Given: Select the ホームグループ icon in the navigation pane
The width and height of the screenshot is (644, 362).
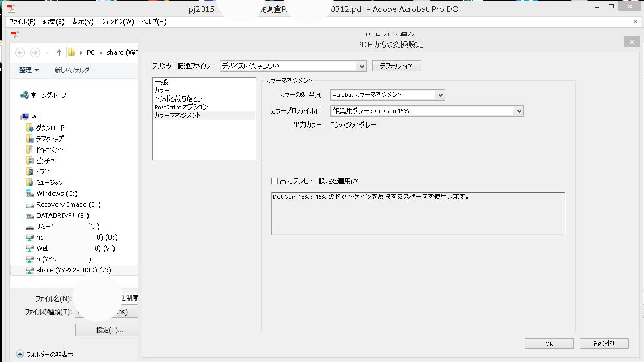Looking at the screenshot, I should [x=24, y=95].
